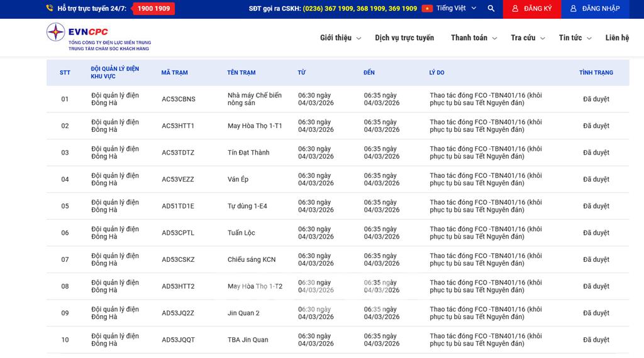Click the TÌNH TRẠNG column header

coord(596,73)
